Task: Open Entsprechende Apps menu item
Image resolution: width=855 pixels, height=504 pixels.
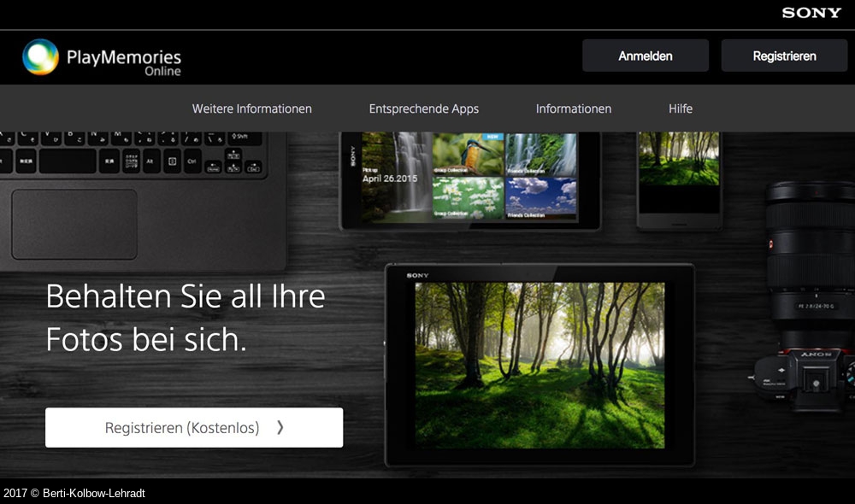Action: (424, 108)
